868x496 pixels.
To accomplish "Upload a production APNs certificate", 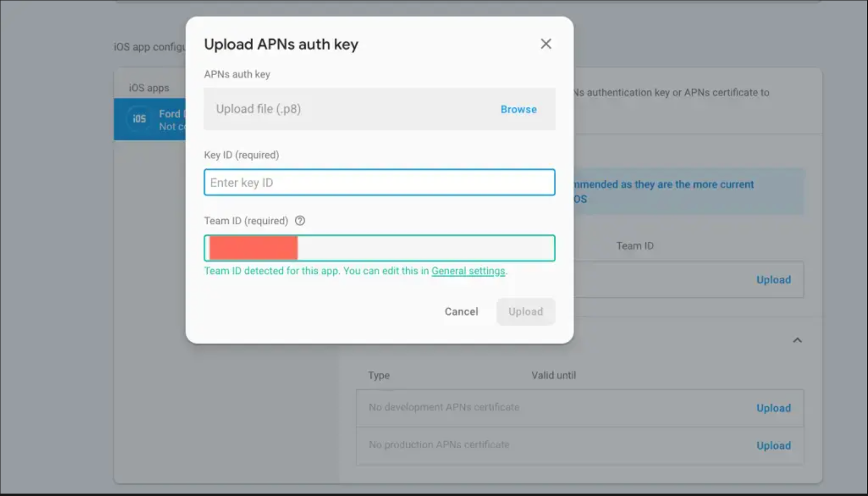I will click(x=773, y=446).
